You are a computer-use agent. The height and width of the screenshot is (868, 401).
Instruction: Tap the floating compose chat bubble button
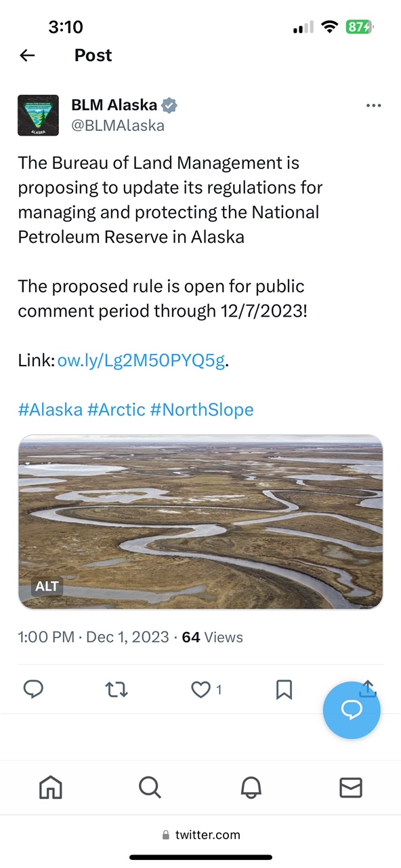coord(352,709)
